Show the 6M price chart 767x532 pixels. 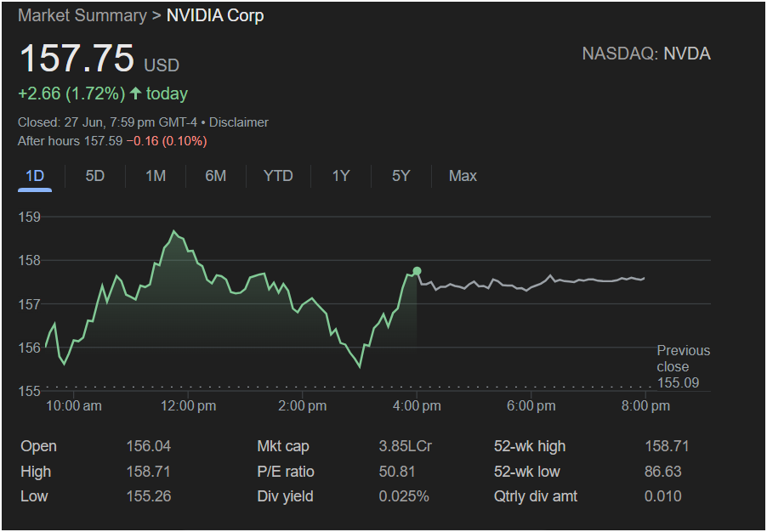coord(216,176)
